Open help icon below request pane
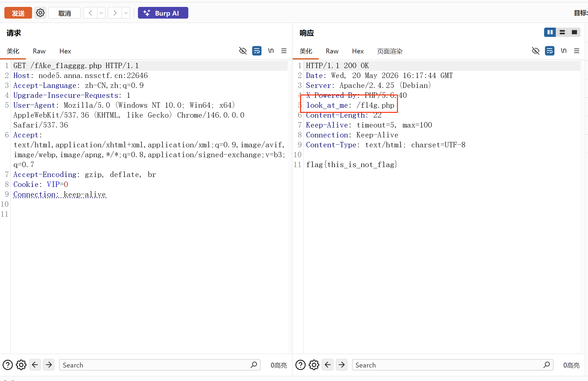Screen dimensions: 588x381 coord(7,365)
